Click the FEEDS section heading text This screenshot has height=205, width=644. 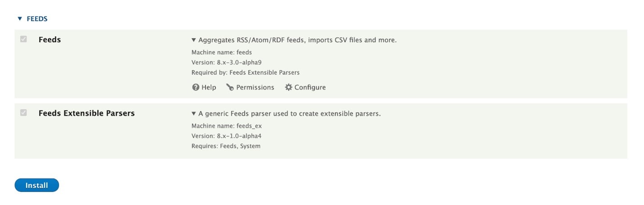[37, 19]
